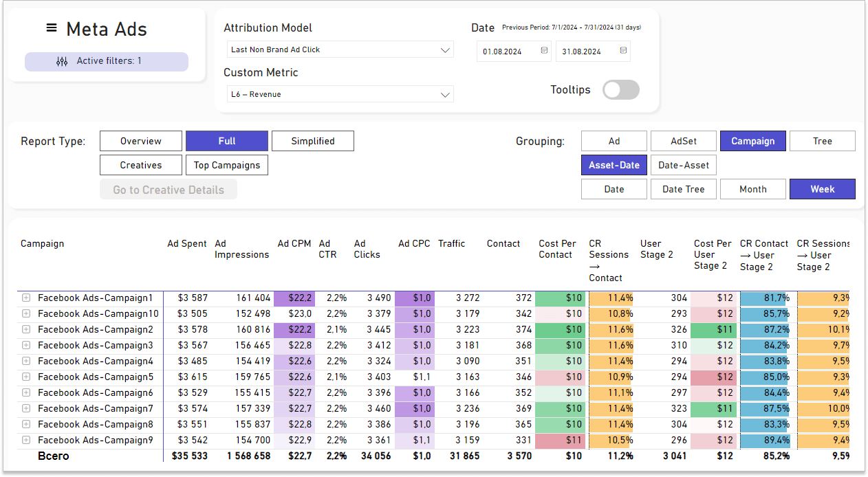The width and height of the screenshot is (868, 477).
Task: Click the Top Campaigns button
Action: [227, 165]
